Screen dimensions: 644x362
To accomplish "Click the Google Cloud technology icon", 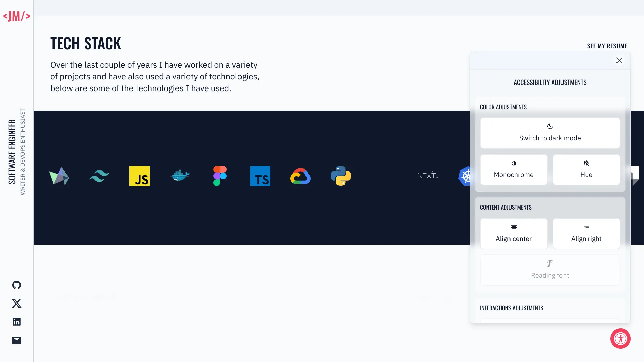I will point(301,176).
